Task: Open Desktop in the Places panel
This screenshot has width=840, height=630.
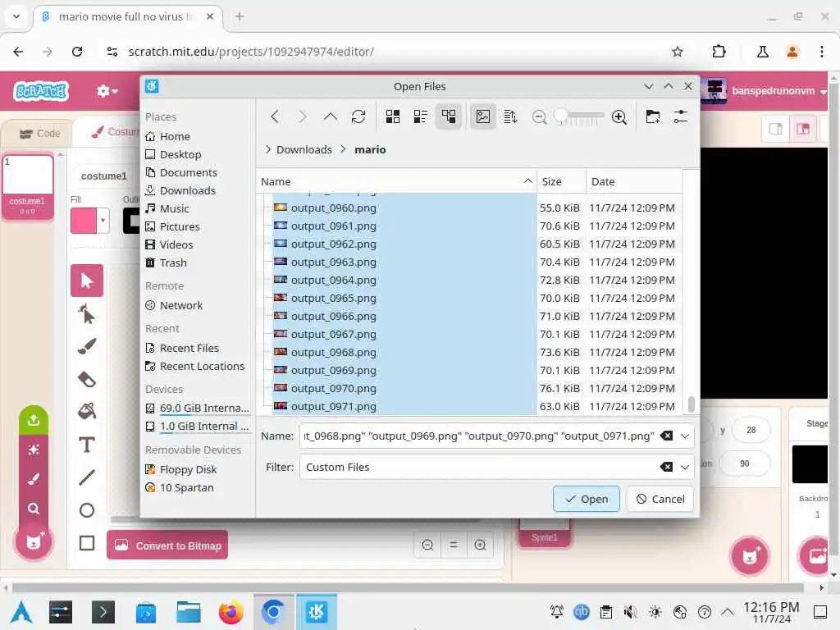Action: (x=195, y=154)
